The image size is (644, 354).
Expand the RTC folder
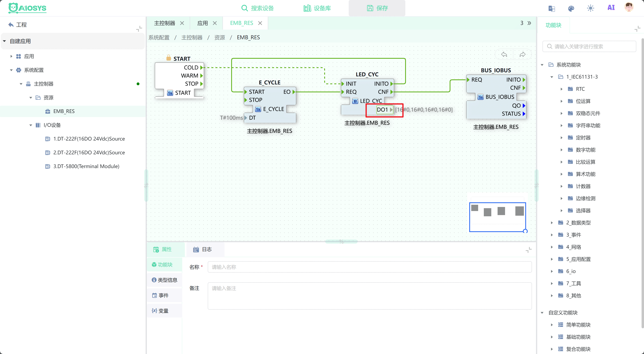561,89
